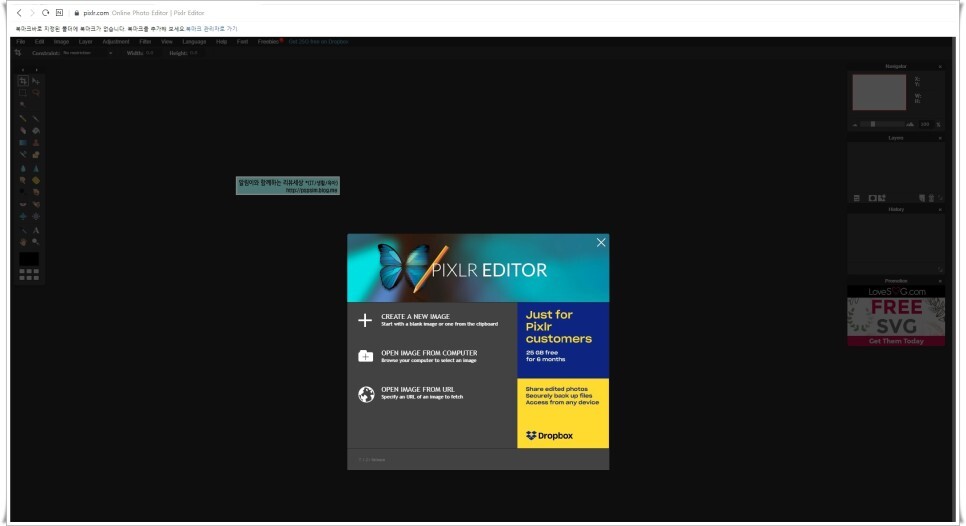Select the rectangular Marquee tool

tap(23, 92)
